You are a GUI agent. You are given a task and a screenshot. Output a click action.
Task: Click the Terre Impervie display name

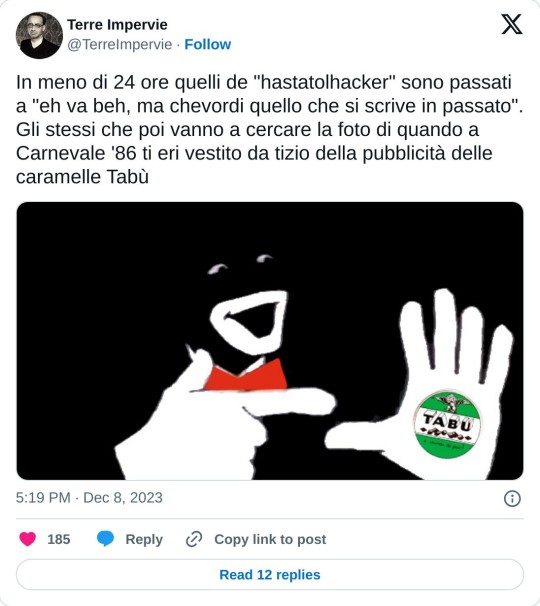click(x=118, y=25)
